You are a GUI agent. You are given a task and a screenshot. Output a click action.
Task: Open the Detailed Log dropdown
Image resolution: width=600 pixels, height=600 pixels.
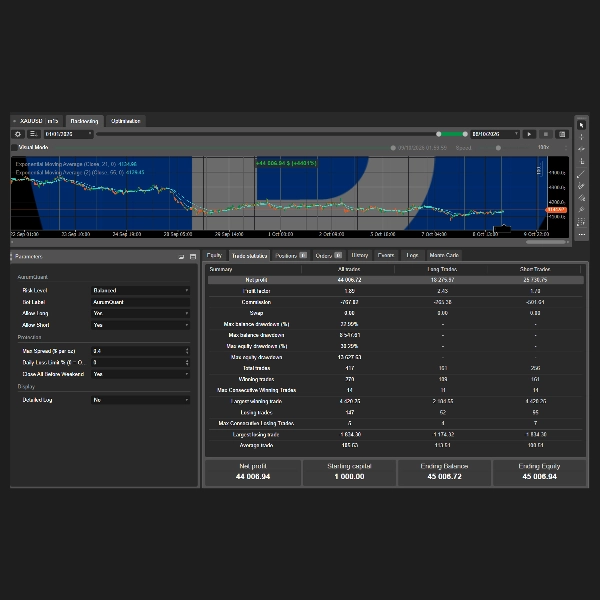(140, 400)
